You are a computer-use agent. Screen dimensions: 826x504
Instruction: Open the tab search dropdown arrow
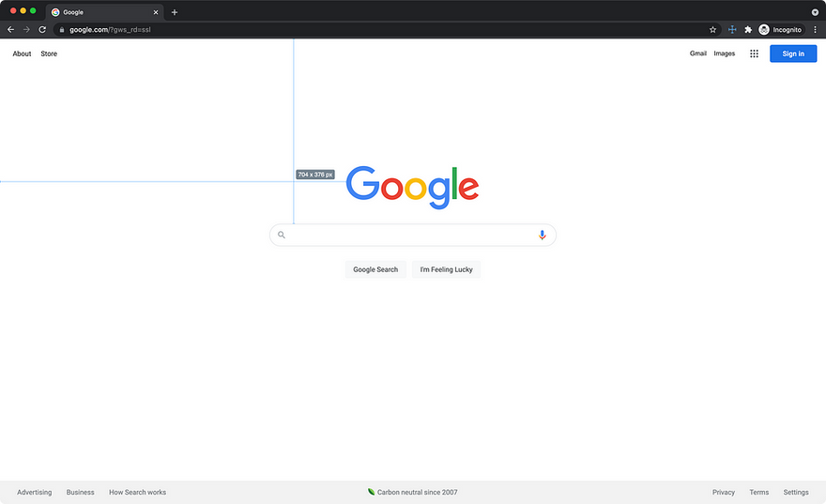(815, 12)
